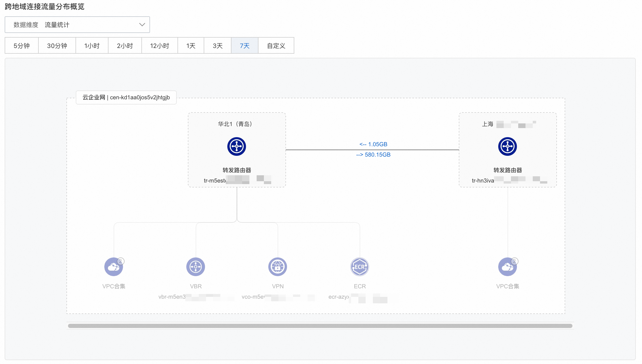Click the ECR node icon

359,267
